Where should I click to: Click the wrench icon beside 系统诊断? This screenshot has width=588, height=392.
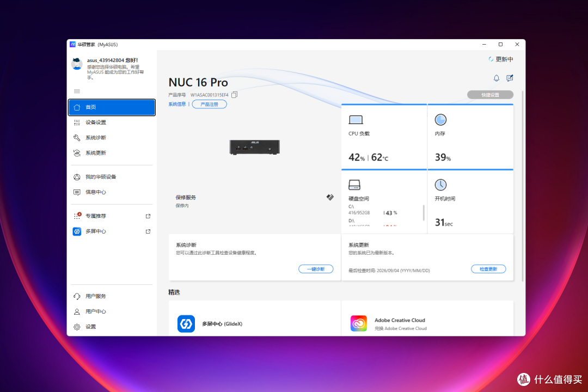point(77,138)
